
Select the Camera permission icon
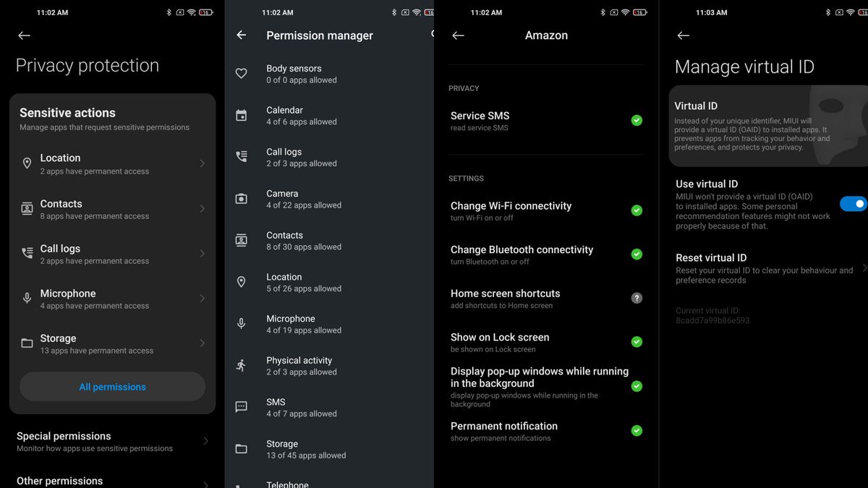pyautogui.click(x=241, y=198)
